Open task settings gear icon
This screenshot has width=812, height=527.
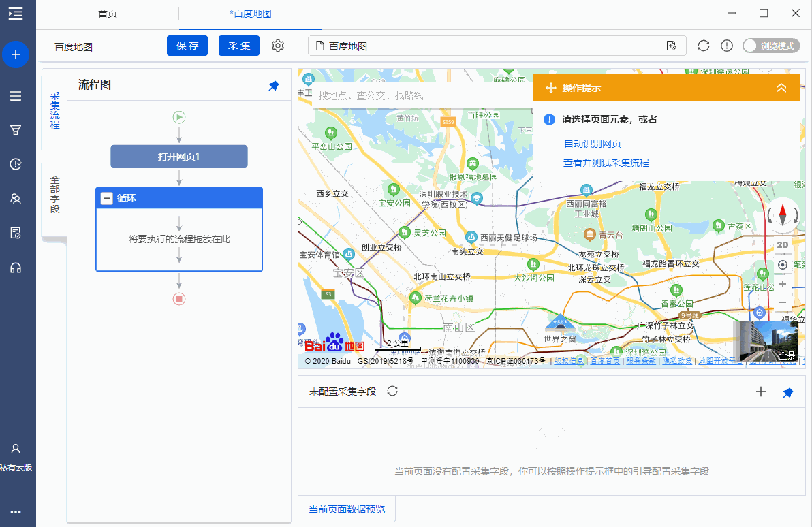(x=278, y=46)
